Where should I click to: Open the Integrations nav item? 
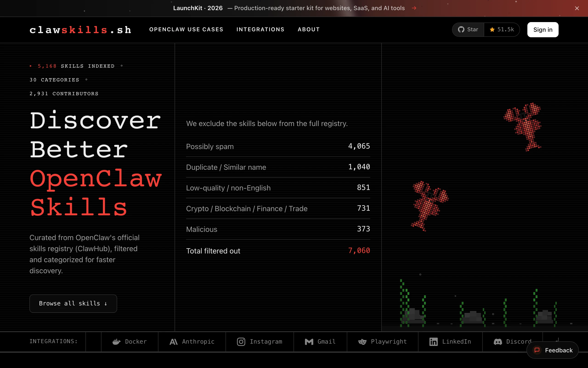click(x=260, y=29)
